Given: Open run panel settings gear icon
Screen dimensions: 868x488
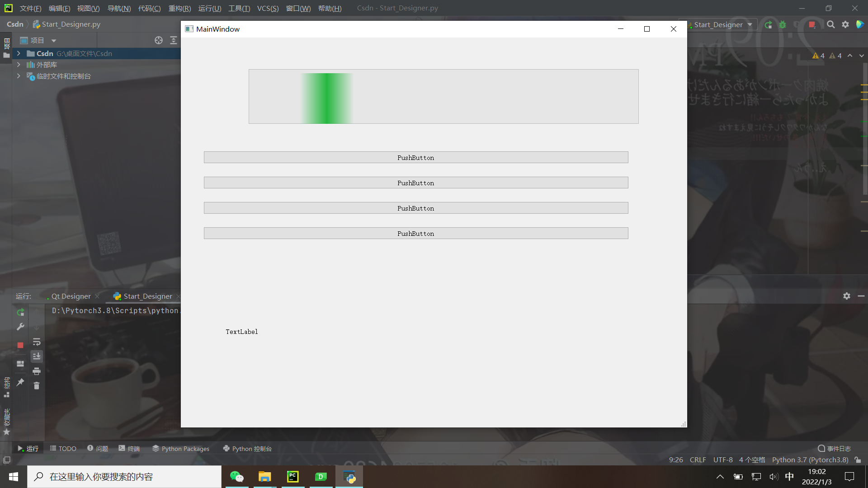Looking at the screenshot, I should coord(846,296).
